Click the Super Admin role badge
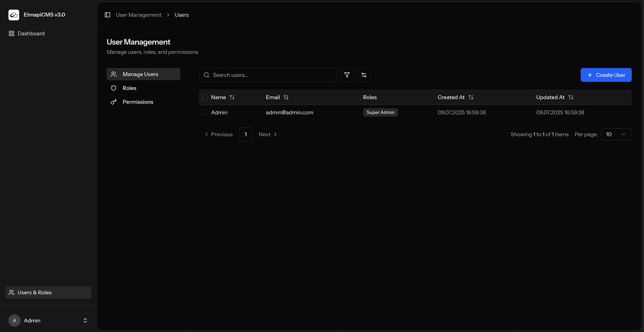This screenshot has height=332, width=644. tap(380, 112)
